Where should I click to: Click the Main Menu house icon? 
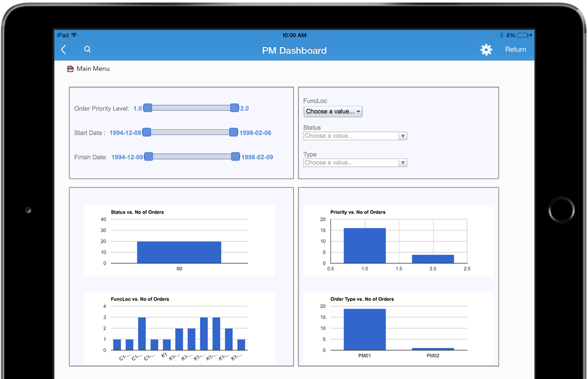click(x=70, y=69)
